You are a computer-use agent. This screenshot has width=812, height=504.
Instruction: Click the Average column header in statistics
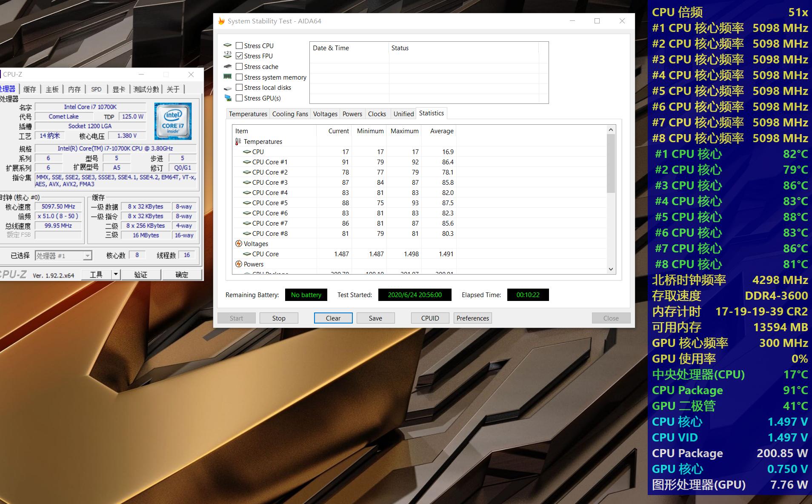[439, 131]
